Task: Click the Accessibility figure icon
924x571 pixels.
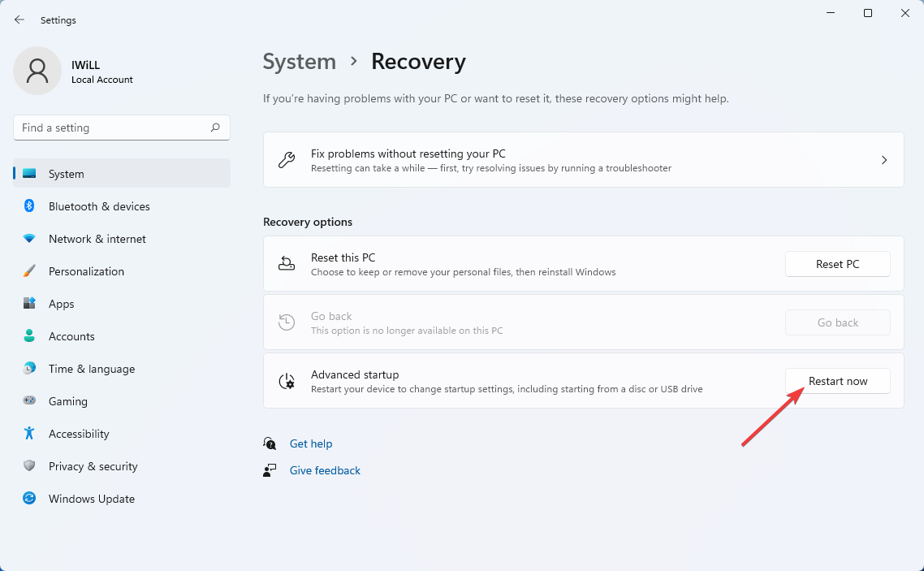Action: click(x=29, y=433)
